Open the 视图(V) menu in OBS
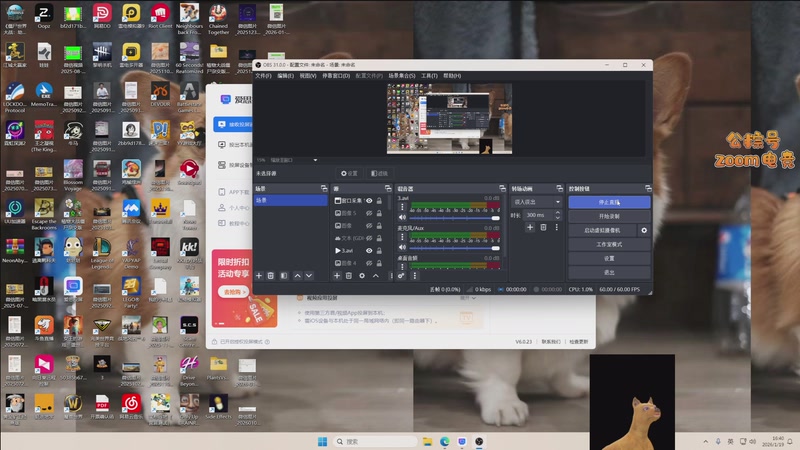The width and height of the screenshot is (800, 450). pos(308,76)
